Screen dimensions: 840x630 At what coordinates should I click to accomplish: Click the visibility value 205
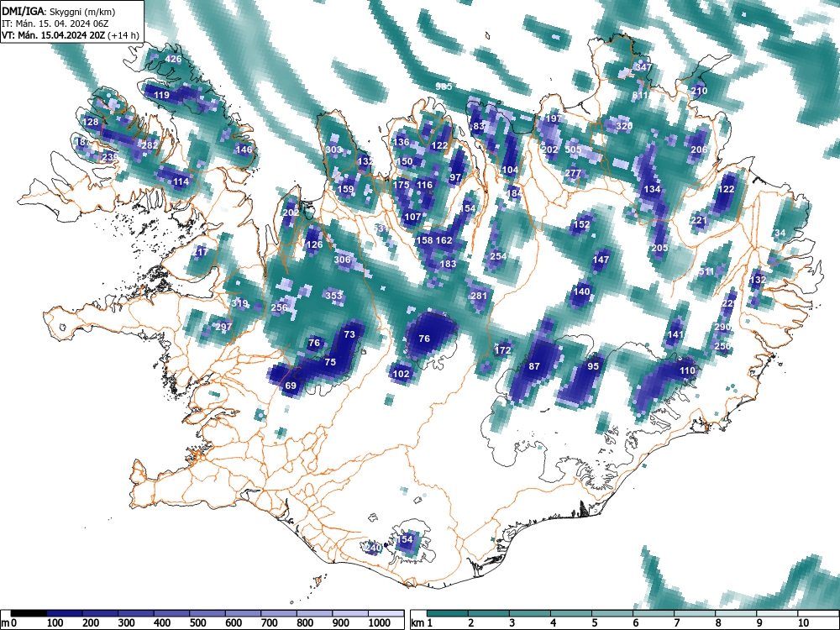659,248
